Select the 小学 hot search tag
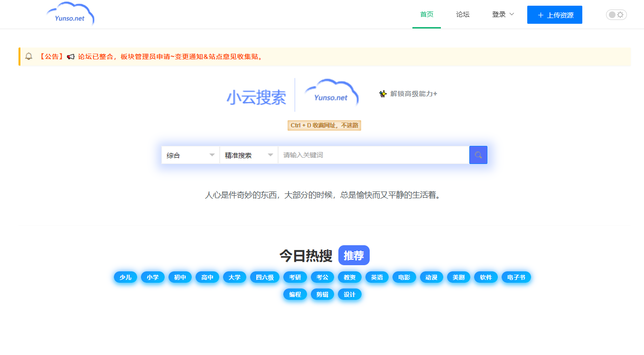This screenshot has height=355, width=644. pyautogui.click(x=152, y=277)
